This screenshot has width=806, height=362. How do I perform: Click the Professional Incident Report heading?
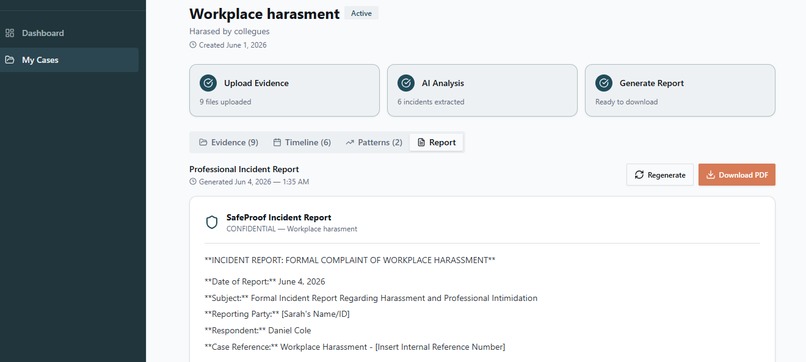coord(244,169)
